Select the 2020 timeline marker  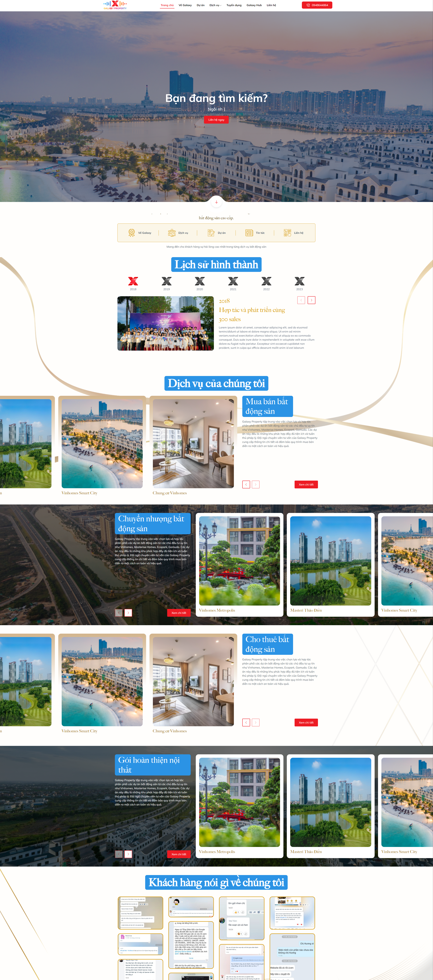(200, 283)
